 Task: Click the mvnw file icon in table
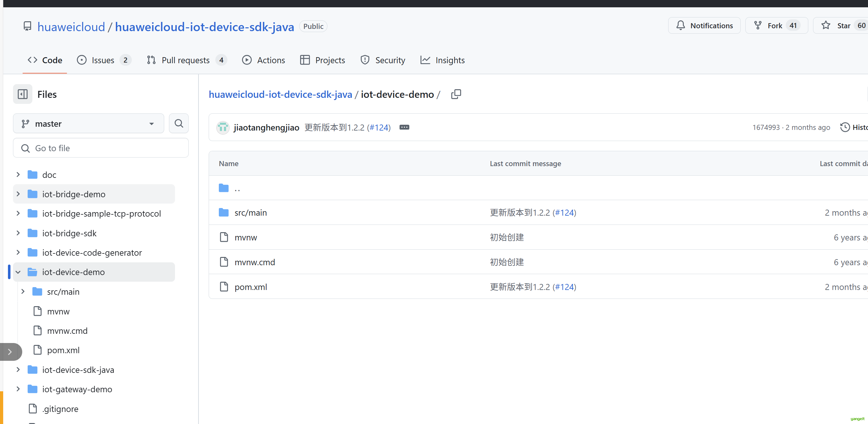coord(224,237)
